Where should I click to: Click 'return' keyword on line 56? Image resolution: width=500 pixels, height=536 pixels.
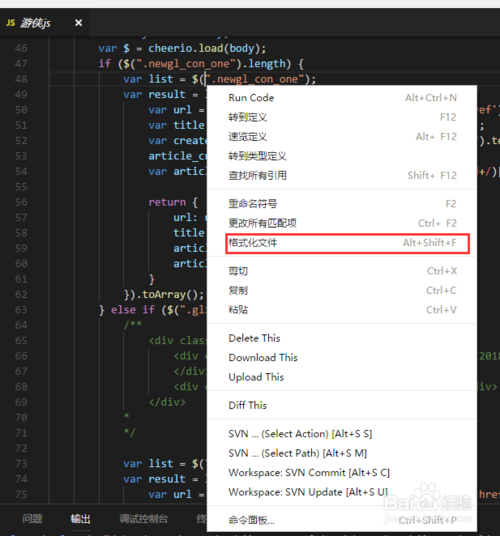point(167,202)
